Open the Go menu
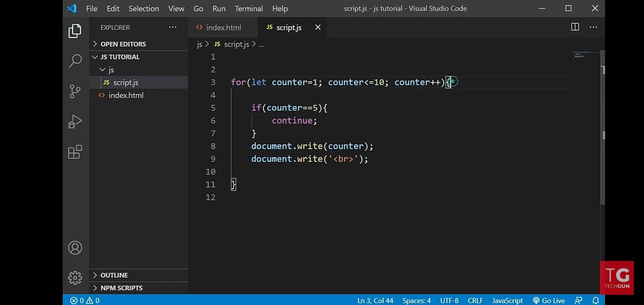This screenshot has height=305, width=644. 199,9
